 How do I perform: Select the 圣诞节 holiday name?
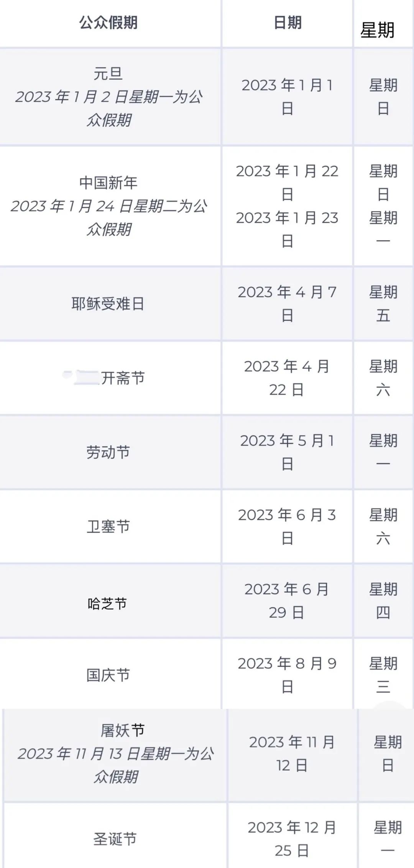(x=115, y=839)
